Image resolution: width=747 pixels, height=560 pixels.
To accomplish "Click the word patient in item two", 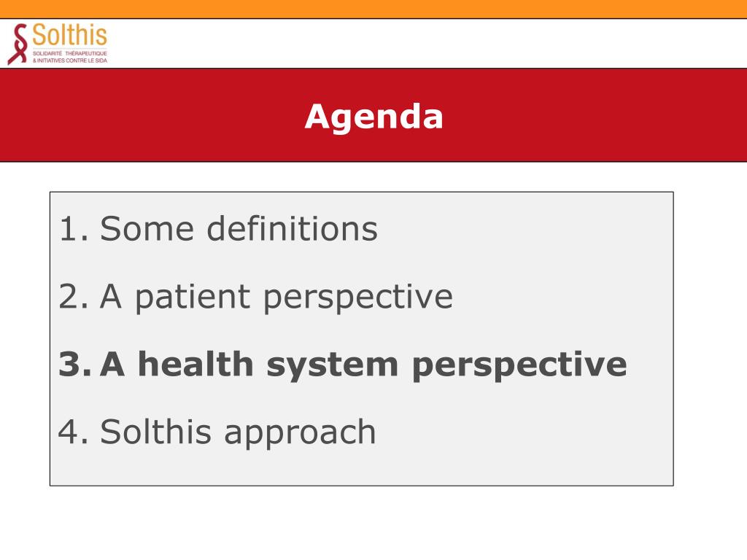I will click(x=193, y=297).
